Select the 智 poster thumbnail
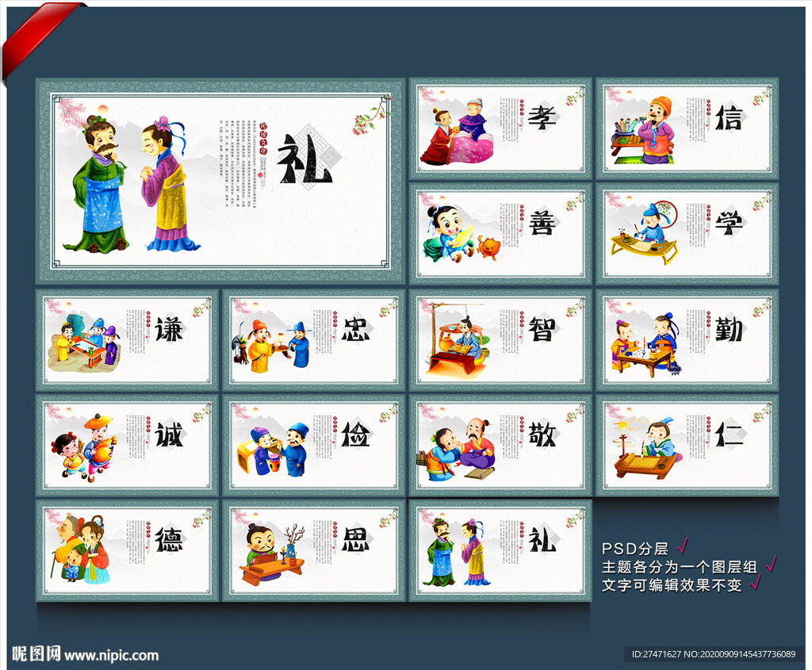This screenshot has width=812, height=670. coord(500,339)
